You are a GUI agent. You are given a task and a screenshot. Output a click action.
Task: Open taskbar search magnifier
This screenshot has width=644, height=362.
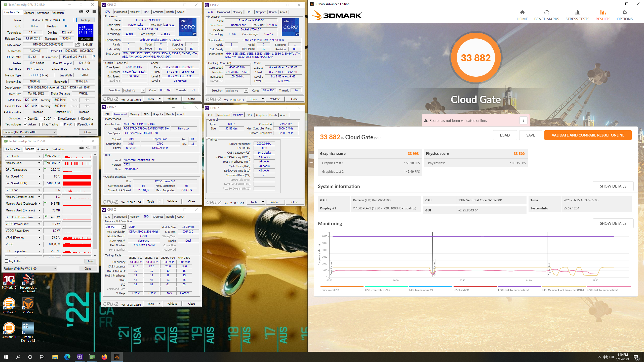point(18,357)
